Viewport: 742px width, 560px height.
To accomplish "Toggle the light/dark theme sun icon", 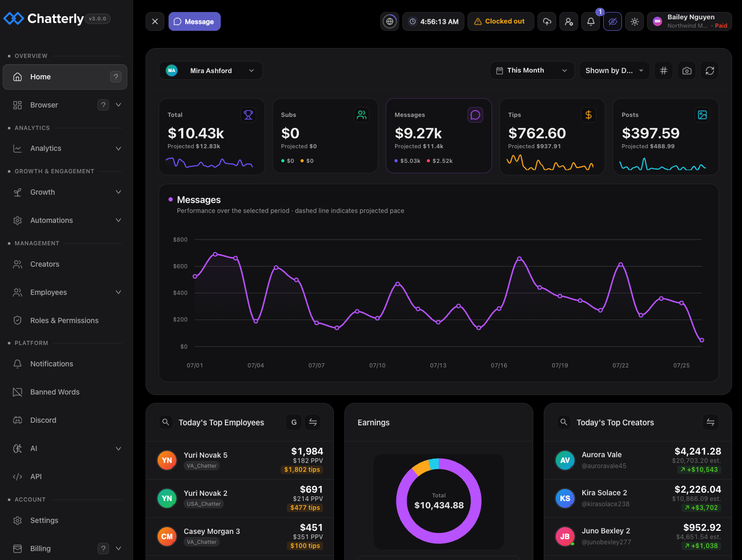I will (635, 21).
